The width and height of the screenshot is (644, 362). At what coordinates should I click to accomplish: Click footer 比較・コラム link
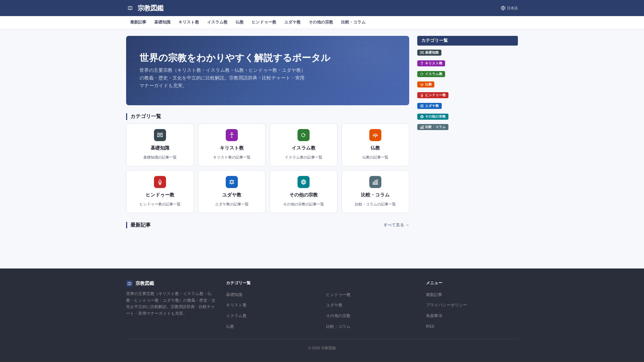[x=338, y=326]
